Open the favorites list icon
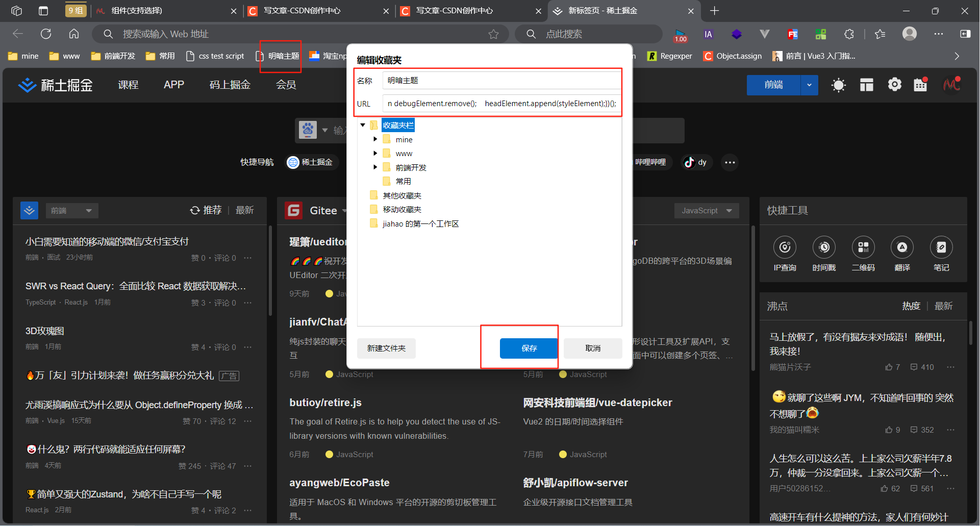 point(880,34)
